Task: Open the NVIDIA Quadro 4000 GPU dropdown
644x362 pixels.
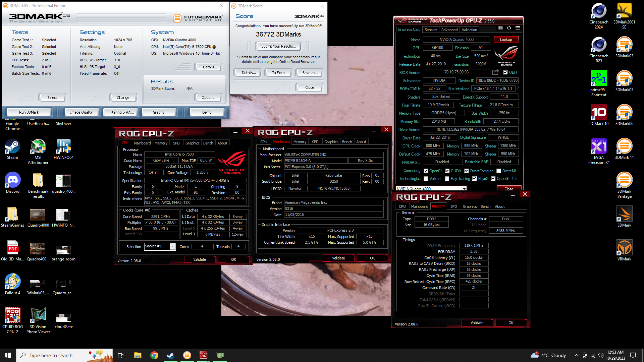Action: tap(431, 189)
